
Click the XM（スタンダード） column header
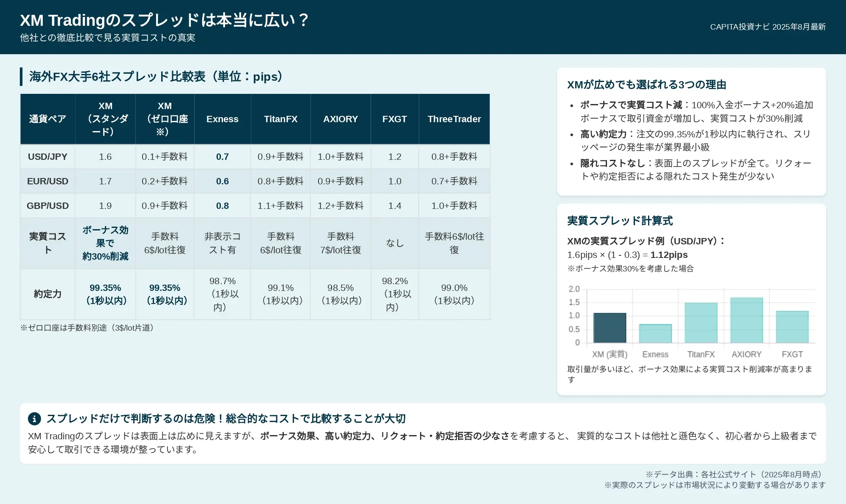pos(105,119)
